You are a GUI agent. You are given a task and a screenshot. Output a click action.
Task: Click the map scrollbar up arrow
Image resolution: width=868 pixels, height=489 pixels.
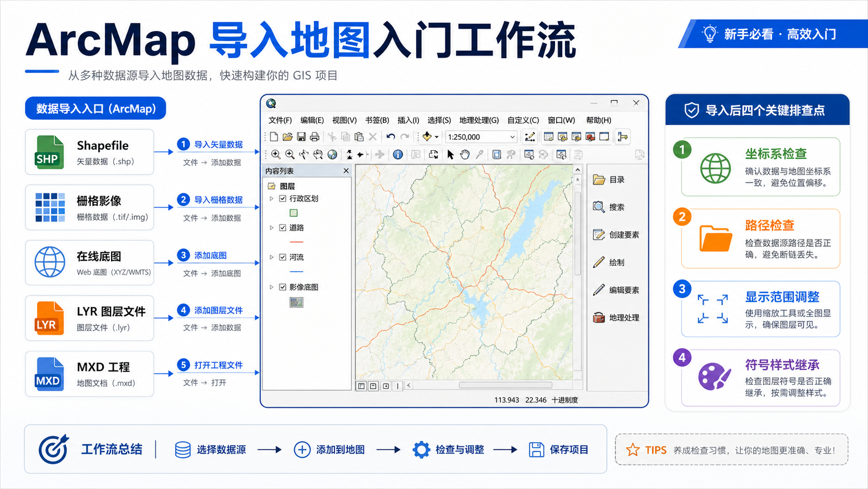(x=577, y=170)
